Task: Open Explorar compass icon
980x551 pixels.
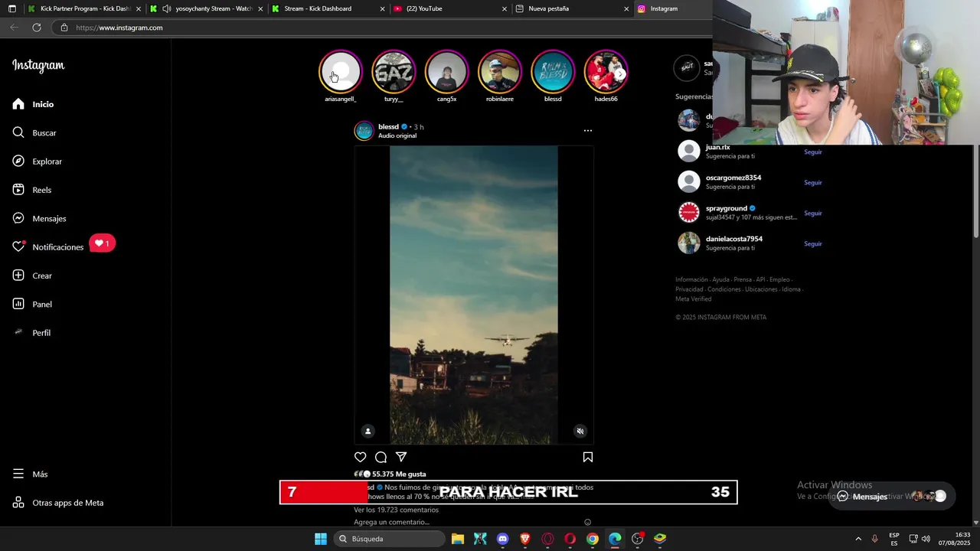Action: 18,161
